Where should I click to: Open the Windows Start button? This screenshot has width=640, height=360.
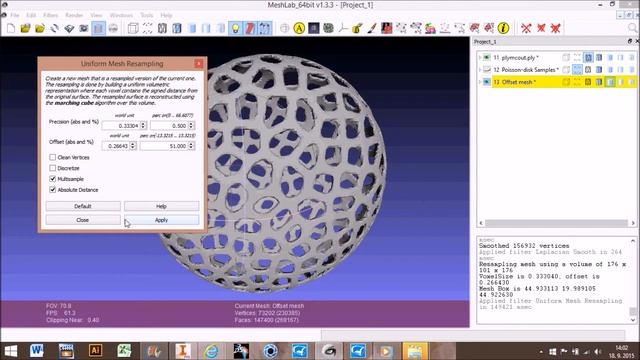point(10,351)
